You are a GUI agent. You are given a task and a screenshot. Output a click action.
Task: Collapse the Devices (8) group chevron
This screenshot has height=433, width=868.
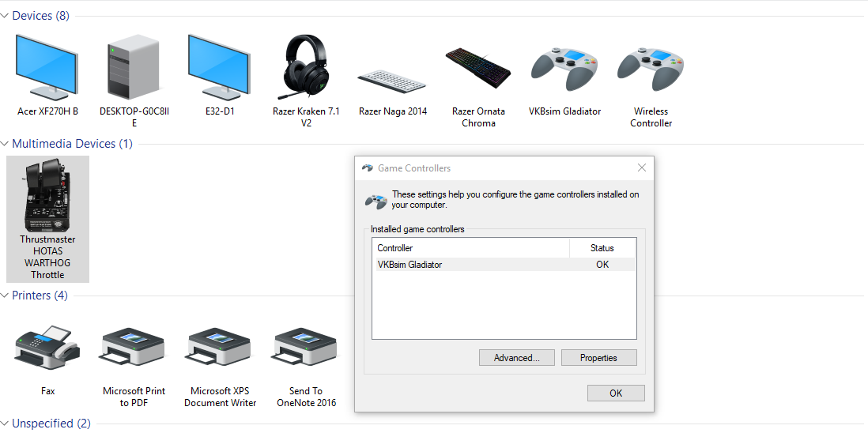click(5, 16)
